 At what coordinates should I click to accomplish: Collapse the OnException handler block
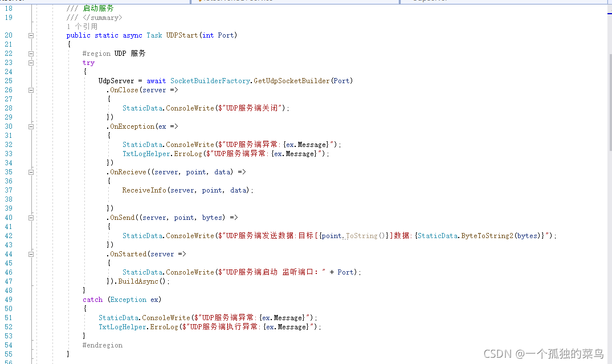pyautogui.click(x=31, y=126)
